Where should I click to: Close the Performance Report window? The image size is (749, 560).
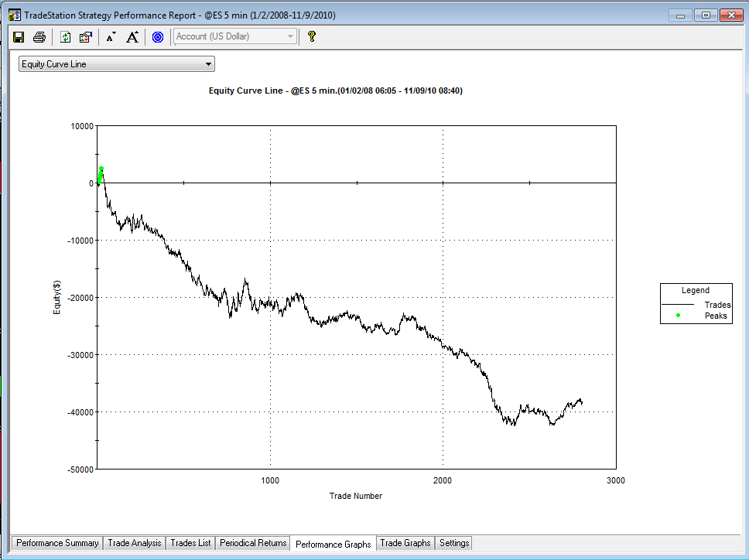731,15
